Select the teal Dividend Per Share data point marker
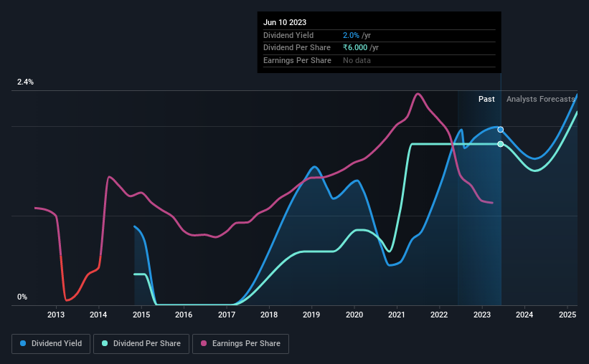Image resolution: width=589 pixels, height=364 pixels. click(x=500, y=144)
